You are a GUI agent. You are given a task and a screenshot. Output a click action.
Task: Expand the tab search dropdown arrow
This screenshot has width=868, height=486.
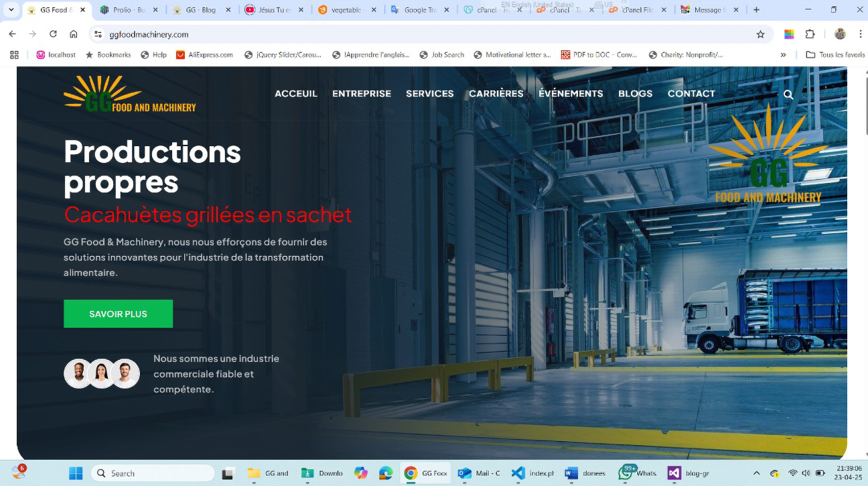coord(11,10)
